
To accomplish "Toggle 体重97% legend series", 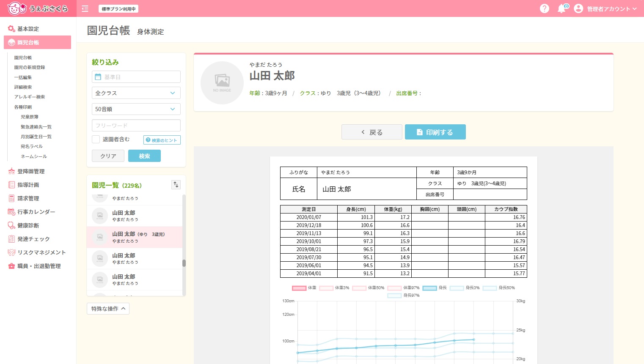I will pyautogui.click(x=404, y=288).
